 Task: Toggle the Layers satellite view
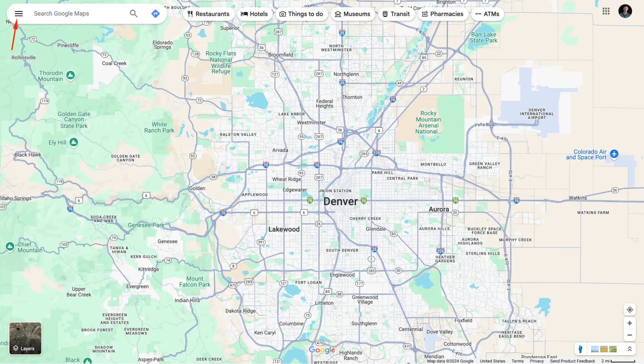pyautogui.click(x=25, y=339)
